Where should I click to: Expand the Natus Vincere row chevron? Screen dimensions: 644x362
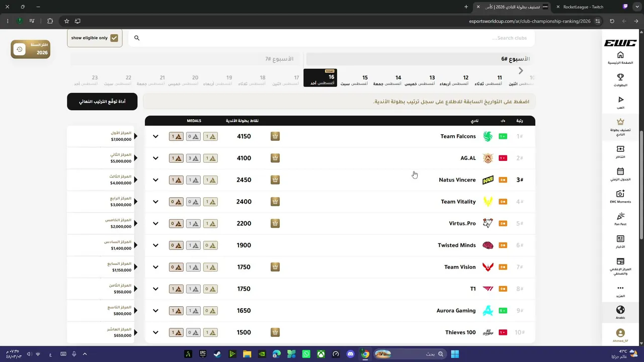click(155, 180)
